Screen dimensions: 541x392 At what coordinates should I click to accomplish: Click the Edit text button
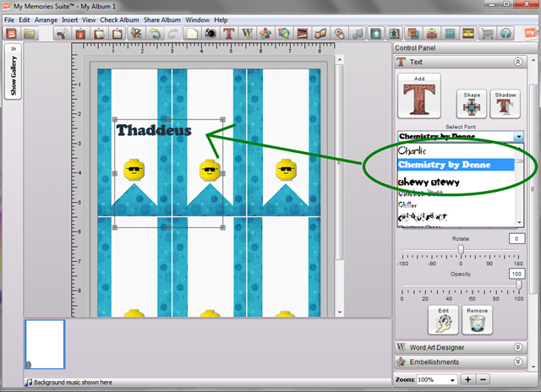point(443,320)
